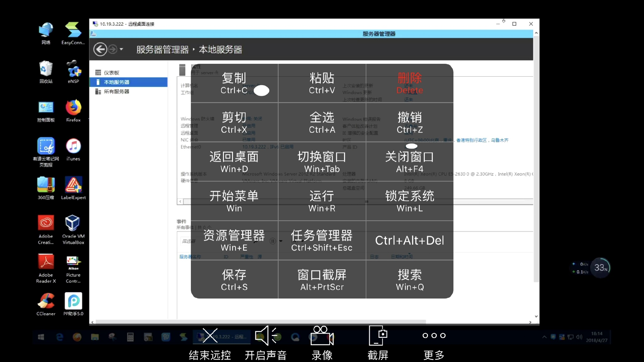Open 更多 three-dot menu
The width and height of the screenshot is (644, 362).
[434, 336]
